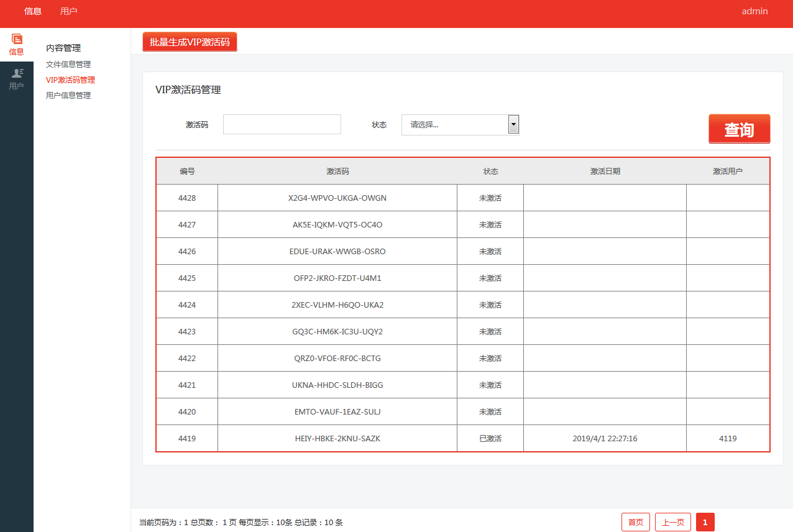The image size is (793, 532).
Task: Click the admin username at top right
Action: 754,11
